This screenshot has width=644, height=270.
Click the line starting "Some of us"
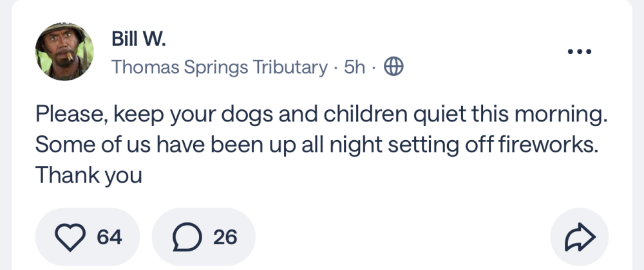click(x=317, y=145)
